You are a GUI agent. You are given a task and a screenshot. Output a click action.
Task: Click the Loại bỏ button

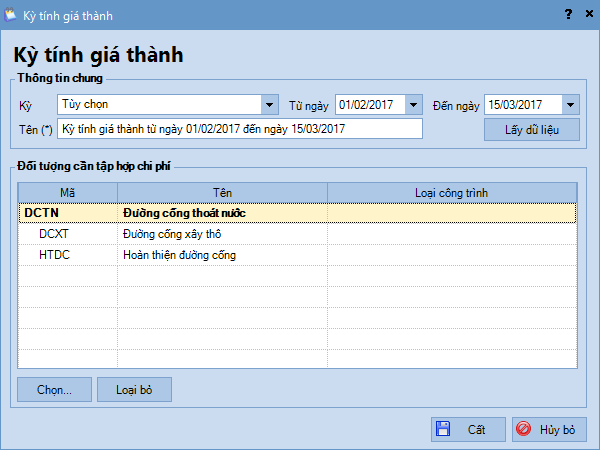pos(134,389)
